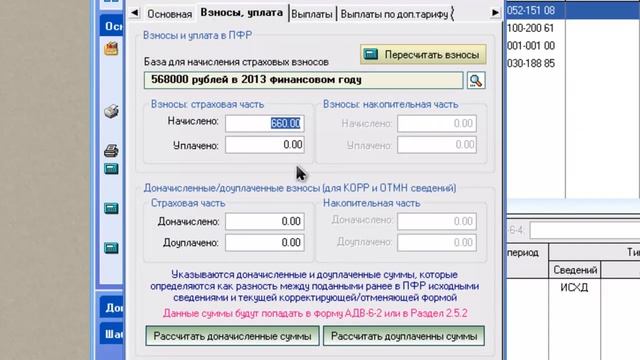Click Рассчитать доуплаченны суммы button

pos(404,336)
